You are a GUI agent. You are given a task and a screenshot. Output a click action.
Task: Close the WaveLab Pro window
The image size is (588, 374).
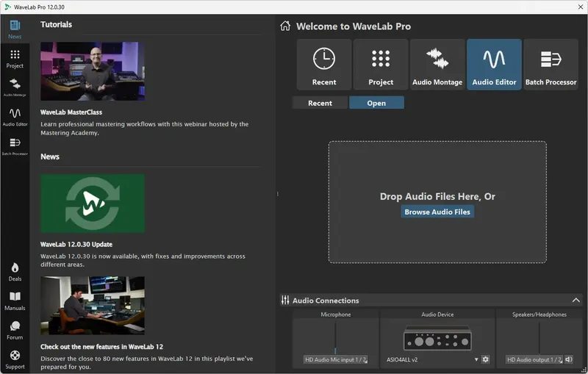[580, 7]
